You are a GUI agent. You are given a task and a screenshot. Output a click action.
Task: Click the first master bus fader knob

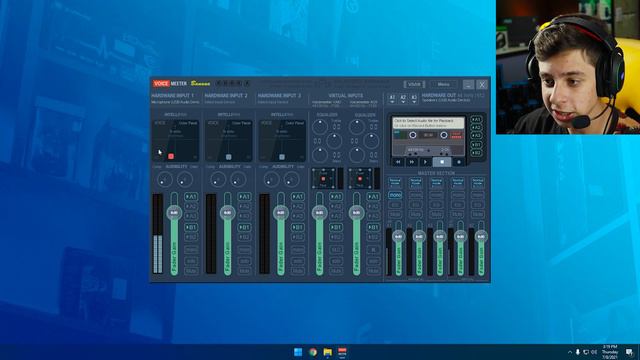(x=398, y=236)
